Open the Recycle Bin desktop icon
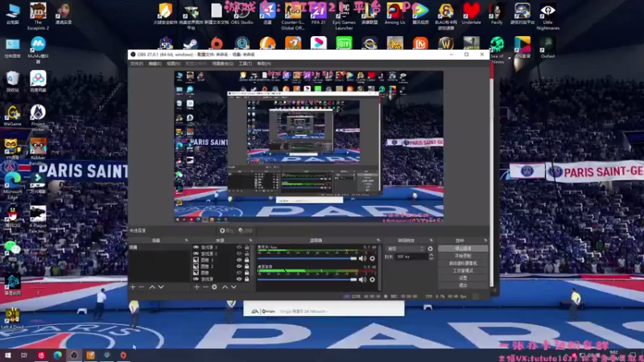The image size is (644, 362). pos(13,81)
